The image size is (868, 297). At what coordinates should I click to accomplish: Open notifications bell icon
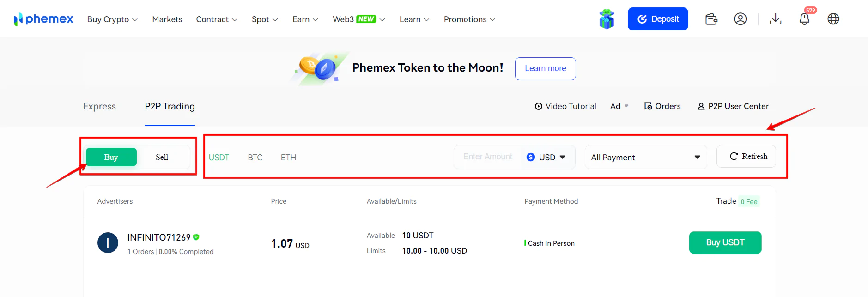[x=805, y=19]
